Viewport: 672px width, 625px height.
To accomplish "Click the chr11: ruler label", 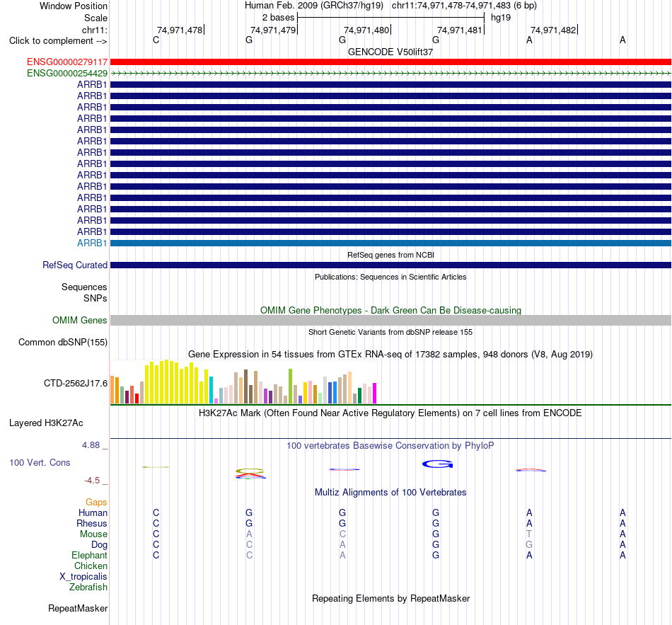I will [95, 30].
